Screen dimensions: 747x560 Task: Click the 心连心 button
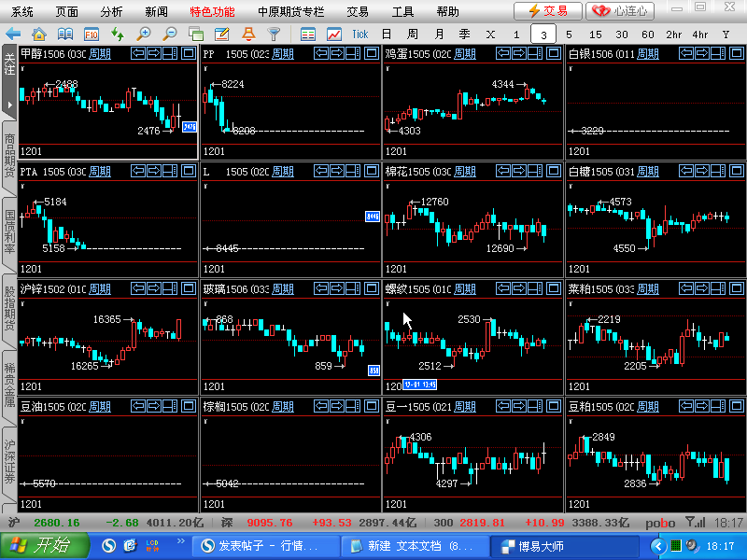tap(620, 11)
